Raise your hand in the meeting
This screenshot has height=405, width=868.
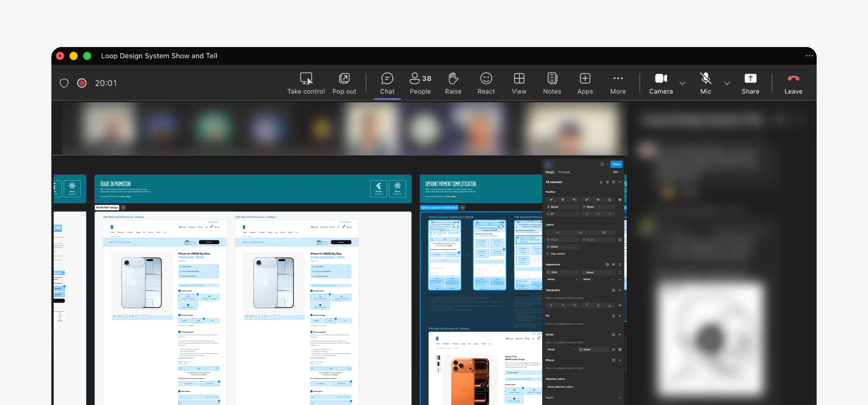(453, 84)
